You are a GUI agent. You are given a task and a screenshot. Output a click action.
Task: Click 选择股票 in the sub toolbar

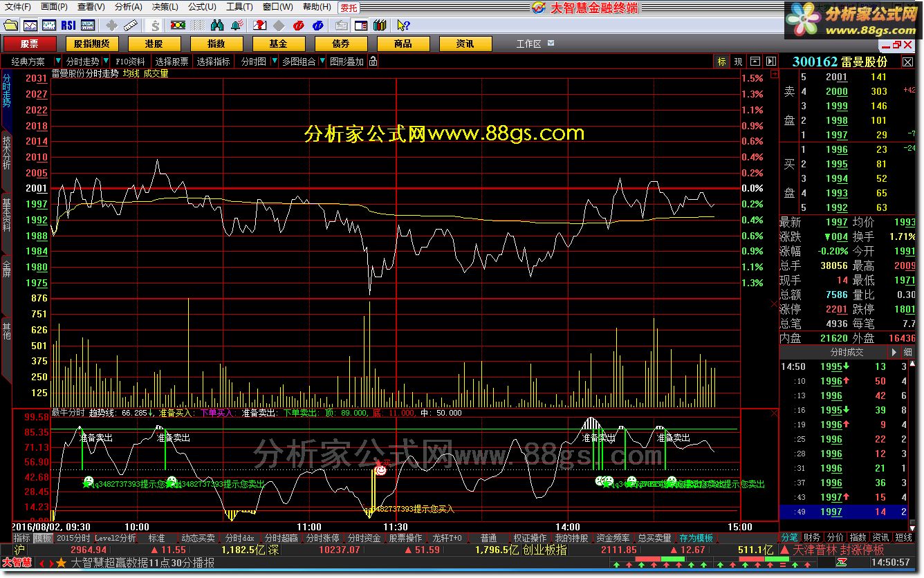tap(172, 62)
